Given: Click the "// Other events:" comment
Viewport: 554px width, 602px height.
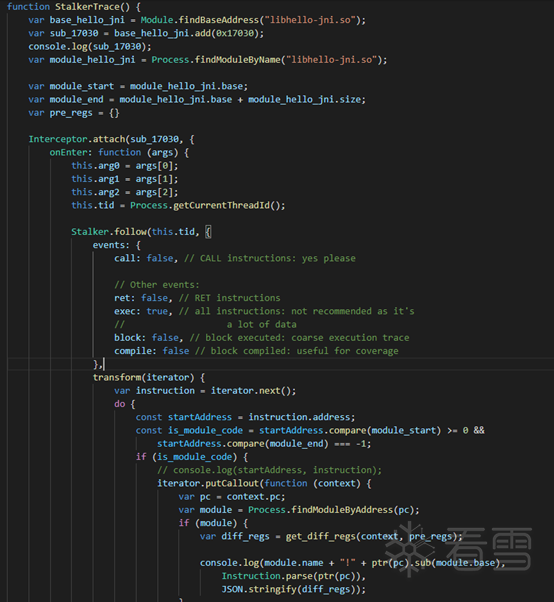Looking at the screenshot, I should (157, 285).
